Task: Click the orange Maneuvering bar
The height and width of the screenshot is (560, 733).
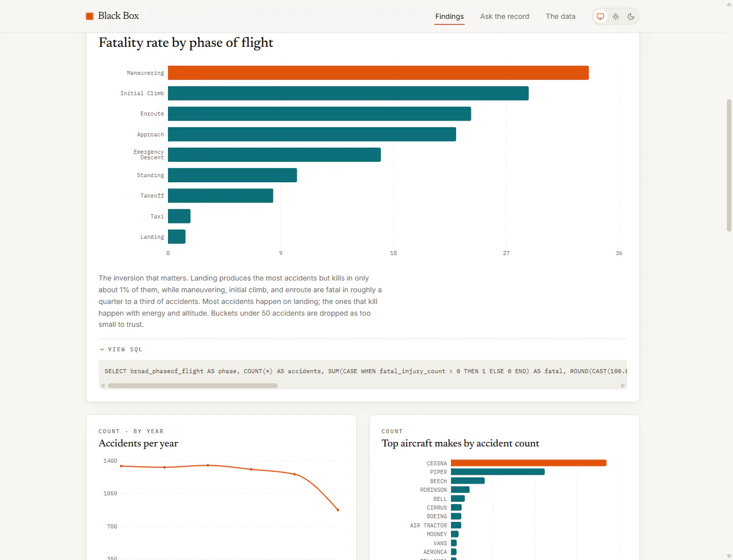Action: click(x=378, y=73)
